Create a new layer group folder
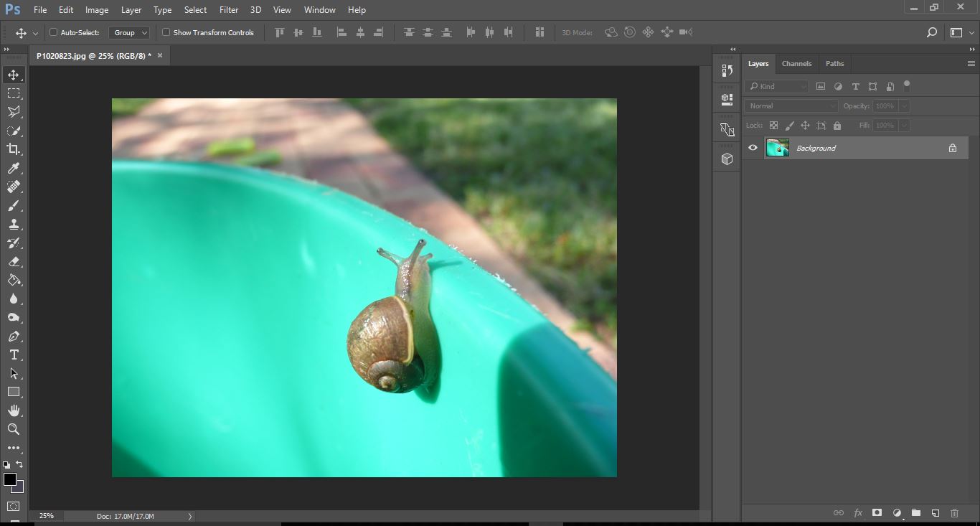This screenshot has height=526, width=980. [916, 513]
